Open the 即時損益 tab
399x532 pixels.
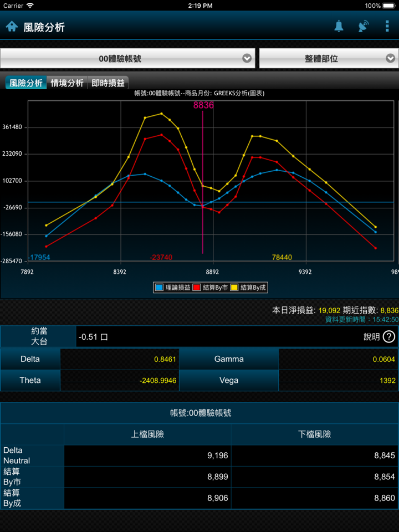(x=108, y=83)
